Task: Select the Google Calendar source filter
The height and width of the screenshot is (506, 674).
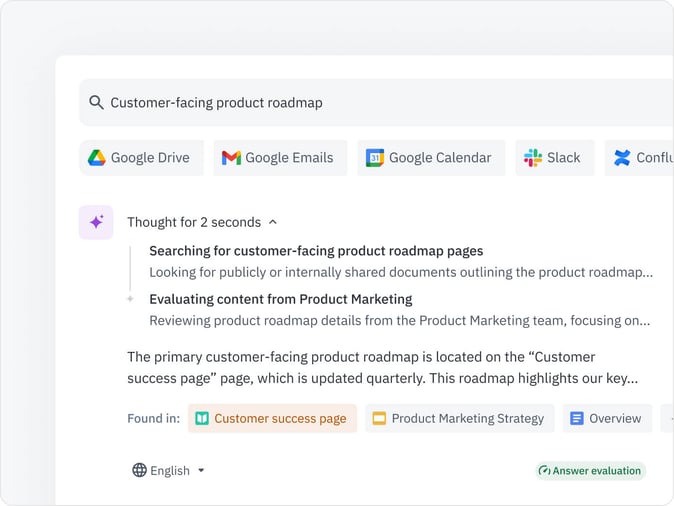Action: click(x=431, y=158)
